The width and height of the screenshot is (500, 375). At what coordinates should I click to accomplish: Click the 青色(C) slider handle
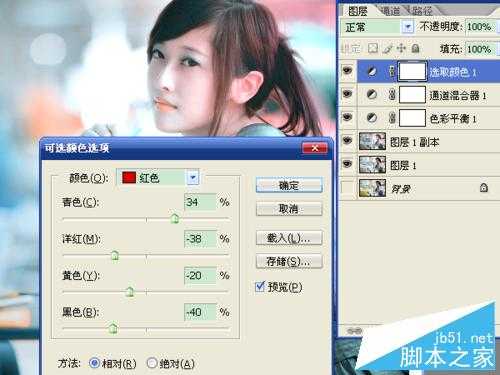point(175,219)
